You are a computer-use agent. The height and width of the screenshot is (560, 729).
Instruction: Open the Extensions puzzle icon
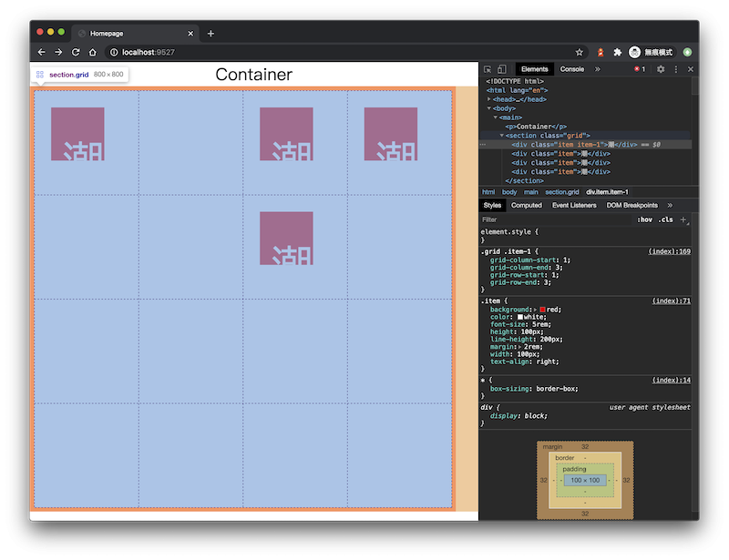tap(618, 52)
